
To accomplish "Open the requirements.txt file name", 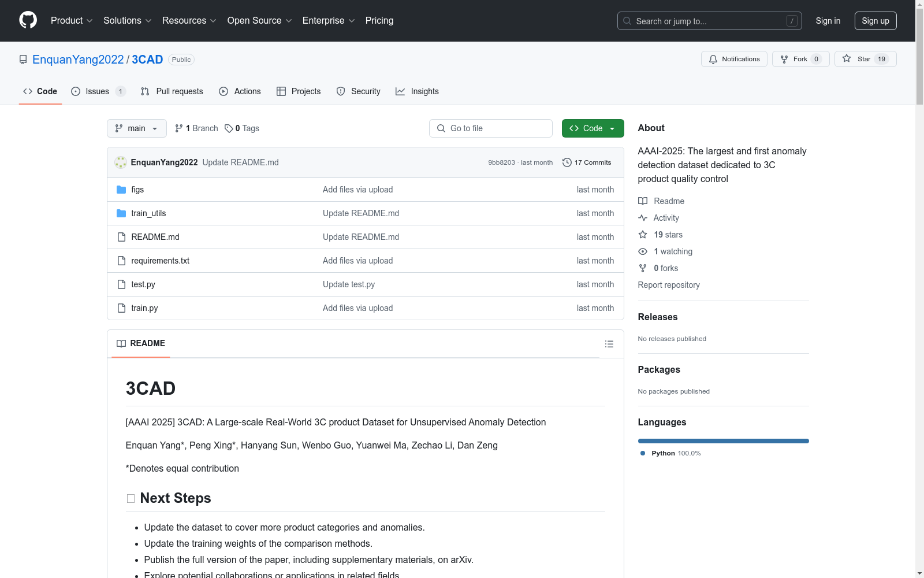I will 160,261.
